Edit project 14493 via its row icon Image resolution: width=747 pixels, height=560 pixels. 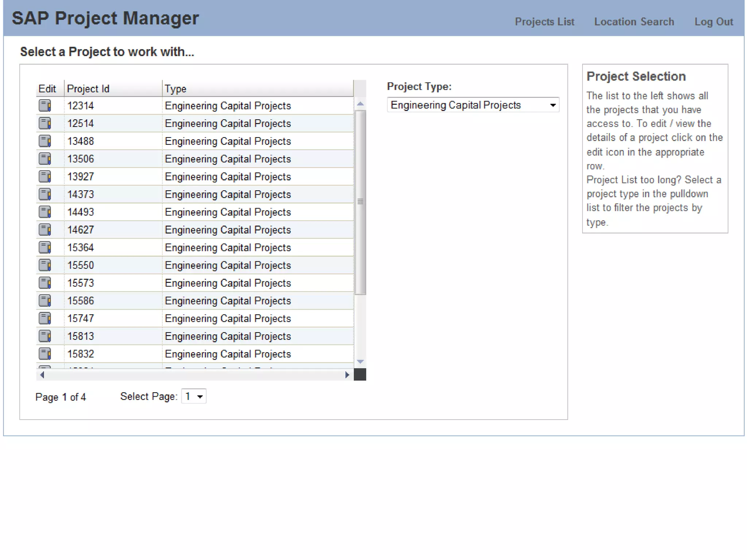[45, 212]
